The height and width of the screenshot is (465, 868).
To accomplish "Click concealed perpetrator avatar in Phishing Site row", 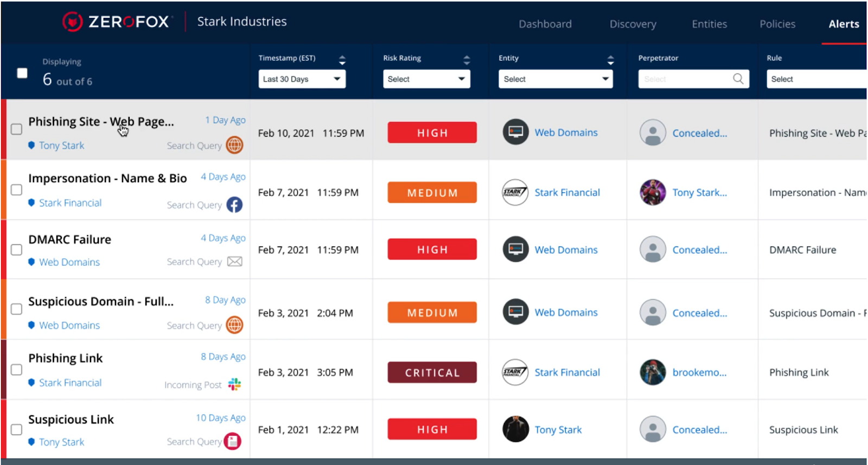I will point(653,133).
